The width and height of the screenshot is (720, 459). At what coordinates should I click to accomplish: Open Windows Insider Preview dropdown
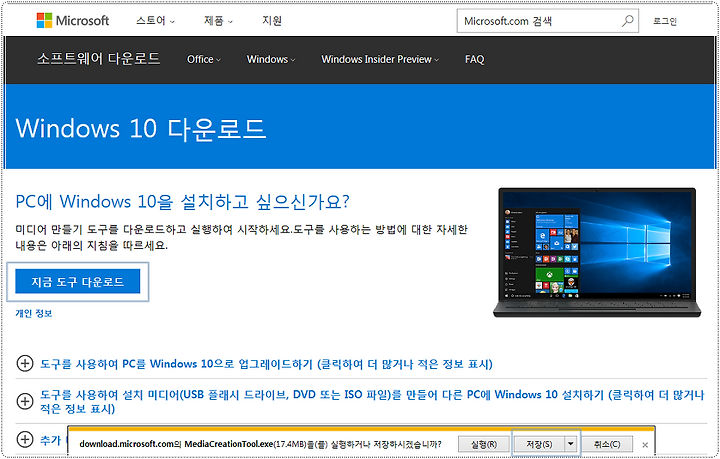tap(380, 59)
